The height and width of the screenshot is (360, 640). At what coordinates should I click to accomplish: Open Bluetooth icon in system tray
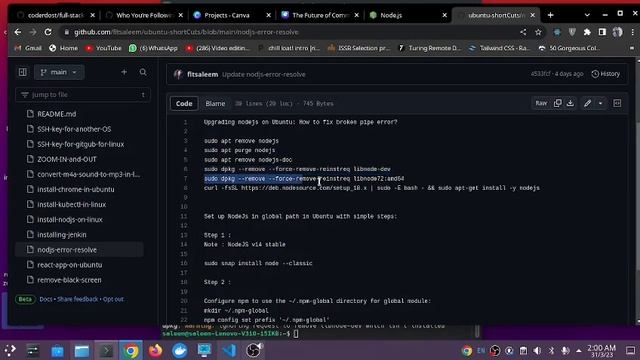551,351
